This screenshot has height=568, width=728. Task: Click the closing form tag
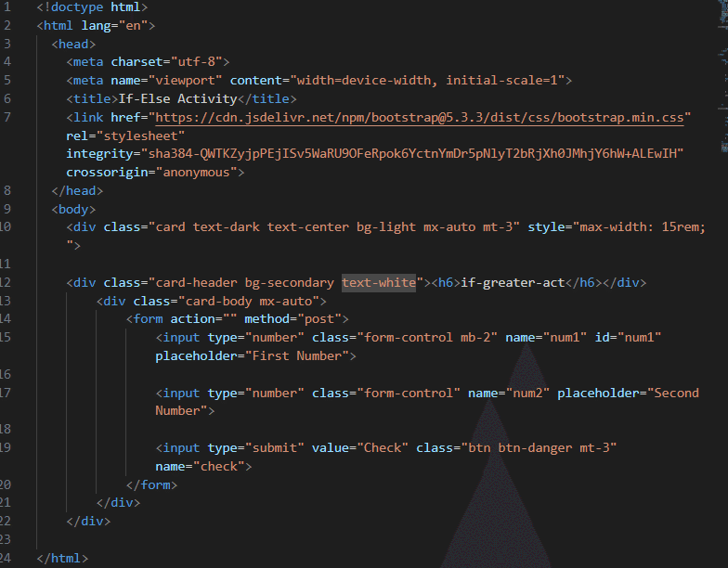[x=151, y=484]
